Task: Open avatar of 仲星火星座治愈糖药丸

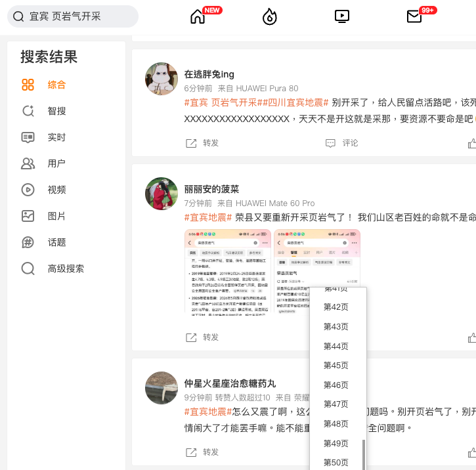Action: (x=162, y=388)
